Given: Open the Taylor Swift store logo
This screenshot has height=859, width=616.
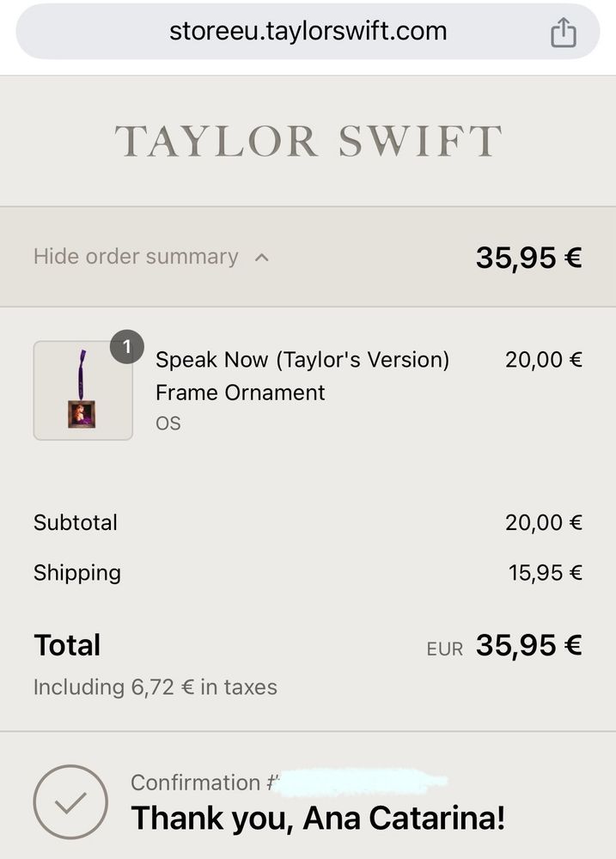Looking at the screenshot, I should (x=308, y=142).
